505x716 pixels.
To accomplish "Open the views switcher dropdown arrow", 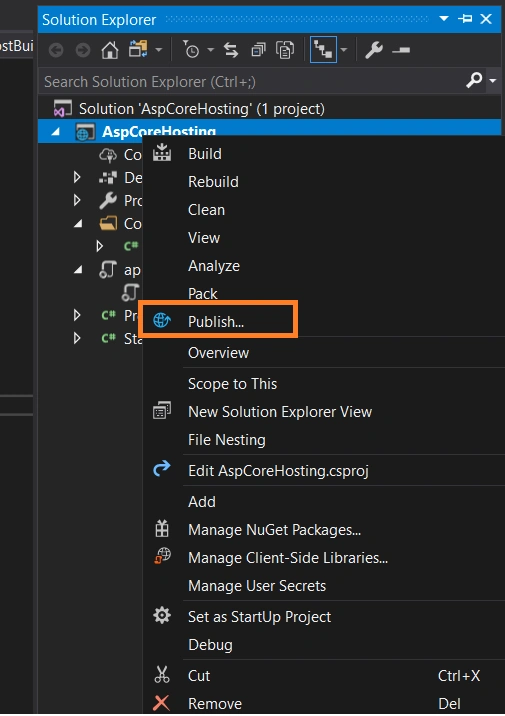I will click(158, 50).
